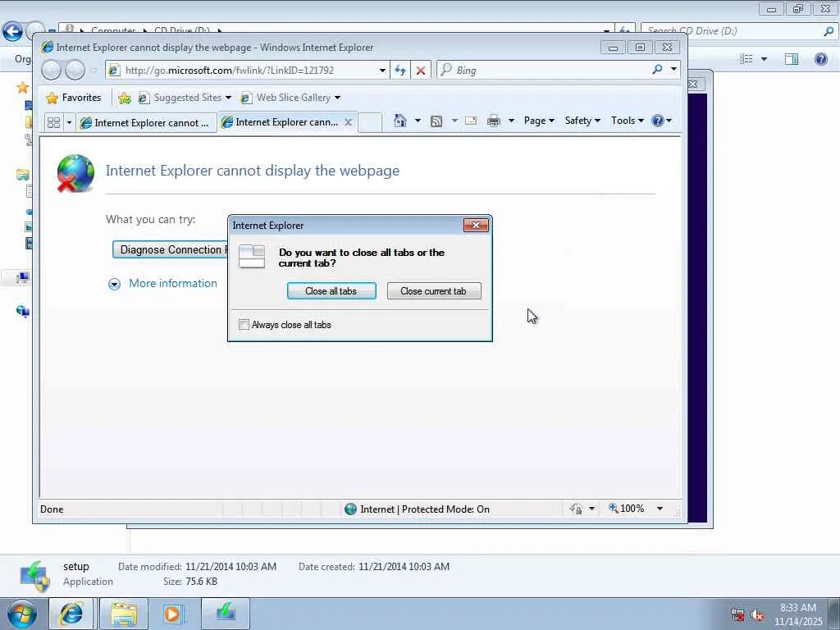Open the Safety menu

click(x=582, y=121)
